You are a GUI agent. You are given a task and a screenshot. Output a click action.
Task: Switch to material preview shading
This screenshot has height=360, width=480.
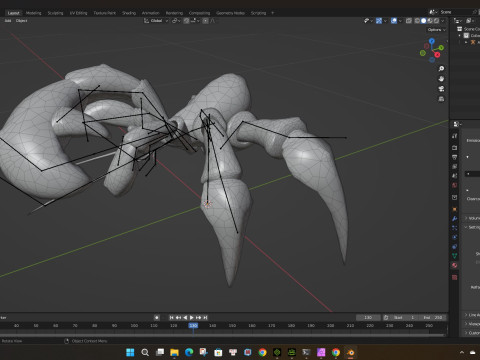pyautogui.click(x=430, y=21)
